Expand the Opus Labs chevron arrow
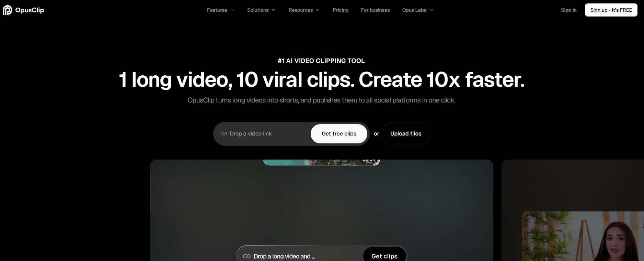The image size is (644, 261). pyautogui.click(x=431, y=10)
